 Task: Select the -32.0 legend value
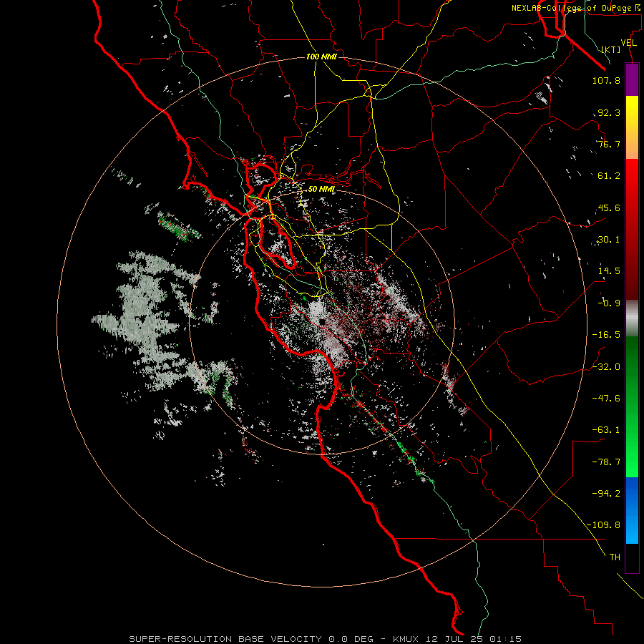point(606,367)
